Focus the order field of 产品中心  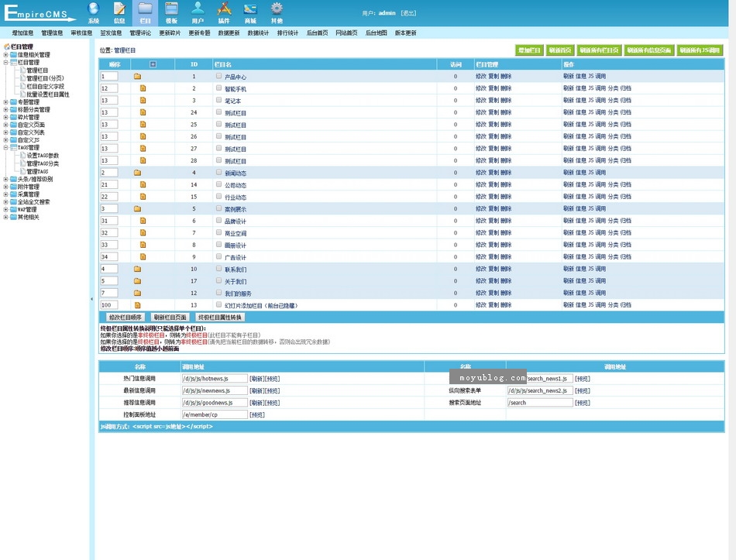[x=109, y=76]
